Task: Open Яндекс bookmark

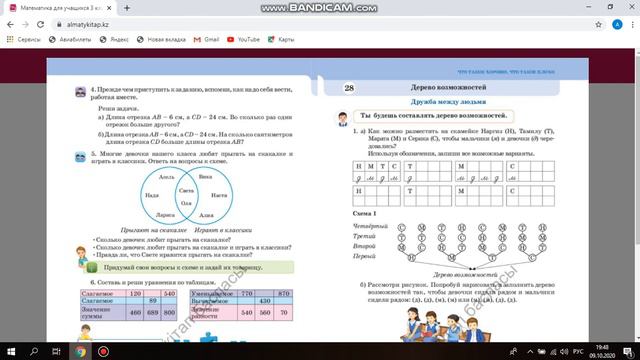Action: [x=114, y=40]
